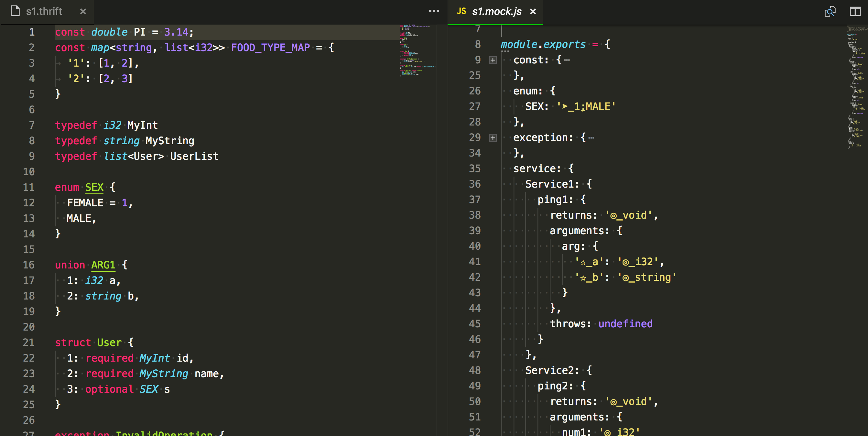
Task: Click the PI constant in line 1
Action: (139, 32)
